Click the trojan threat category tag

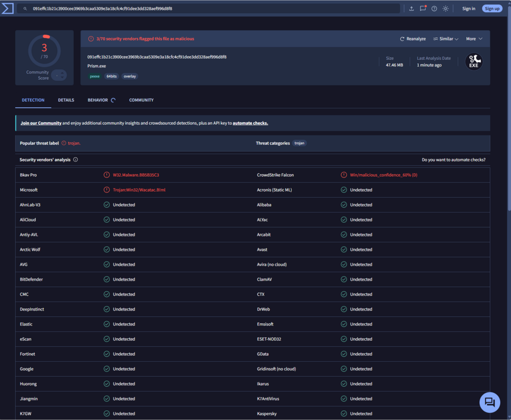299,143
